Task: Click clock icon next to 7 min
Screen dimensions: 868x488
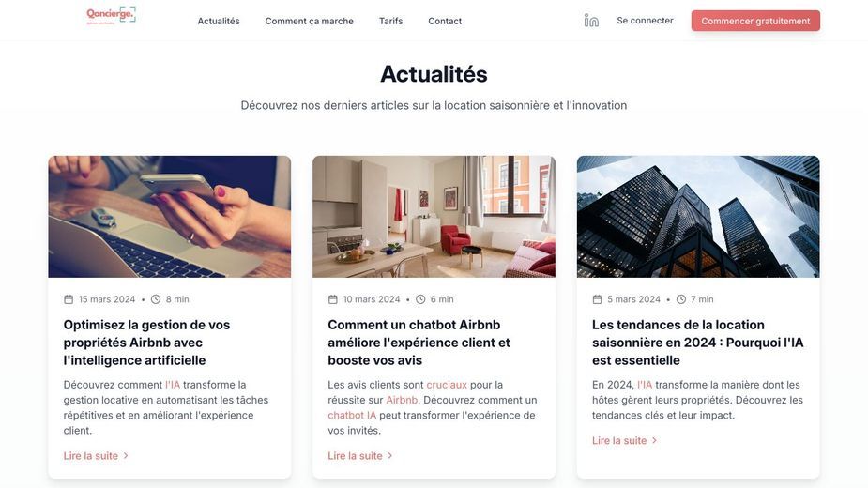Action: coord(681,299)
